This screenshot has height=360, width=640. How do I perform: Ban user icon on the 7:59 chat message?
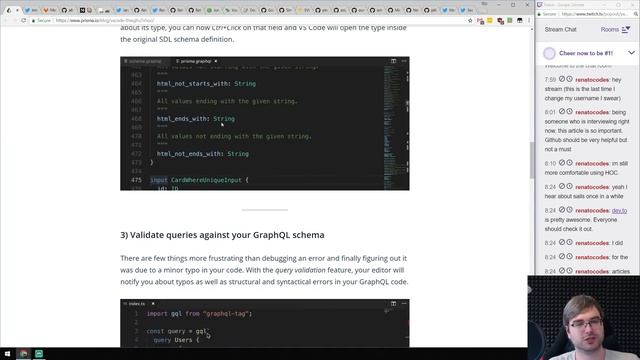tap(562, 79)
